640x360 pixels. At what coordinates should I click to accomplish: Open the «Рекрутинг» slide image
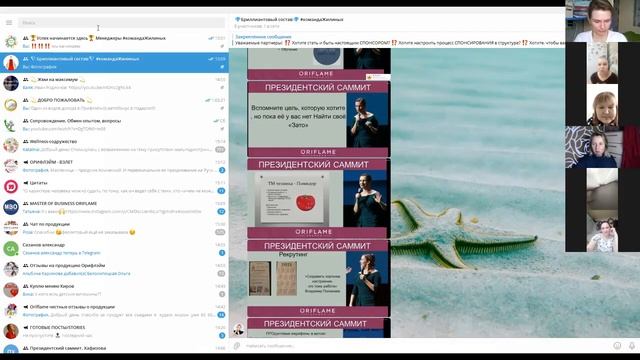318,278
